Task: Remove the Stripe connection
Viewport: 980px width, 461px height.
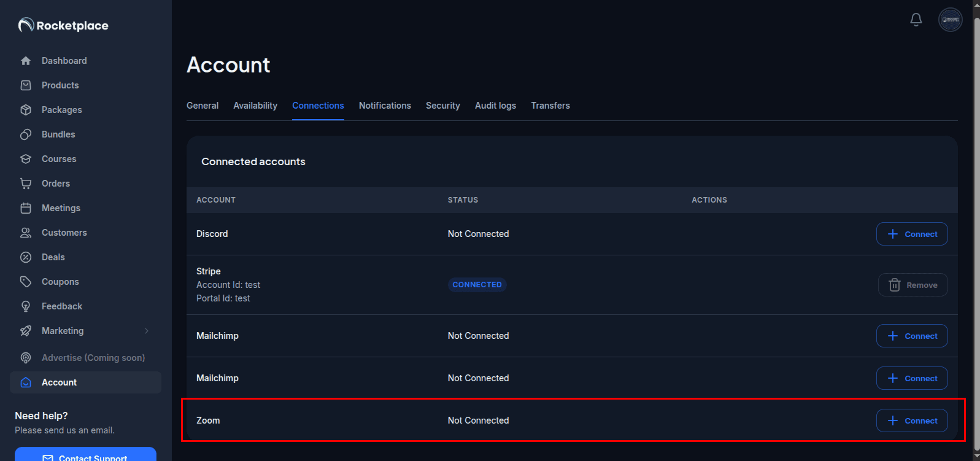Action: pyautogui.click(x=912, y=285)
